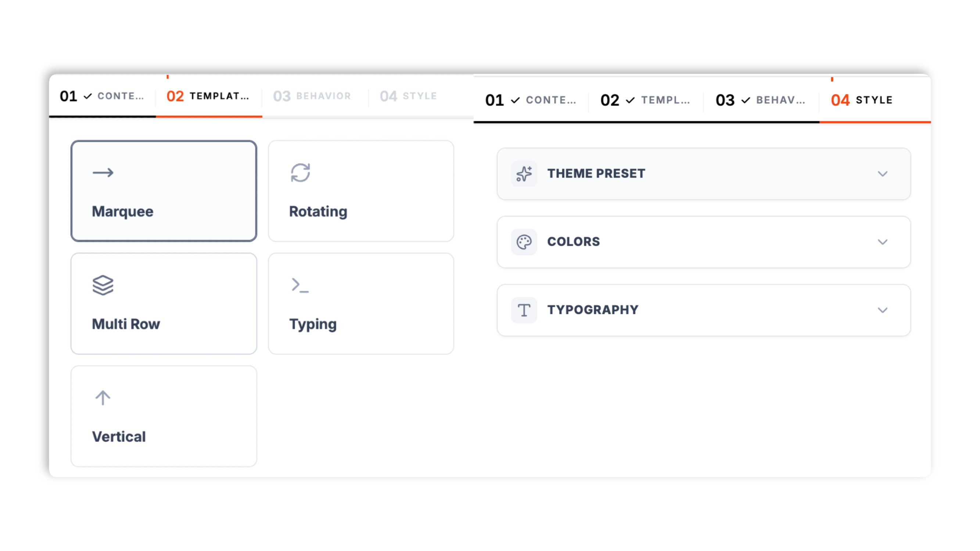Click the 'Marquee' label text

pos(122,212)
